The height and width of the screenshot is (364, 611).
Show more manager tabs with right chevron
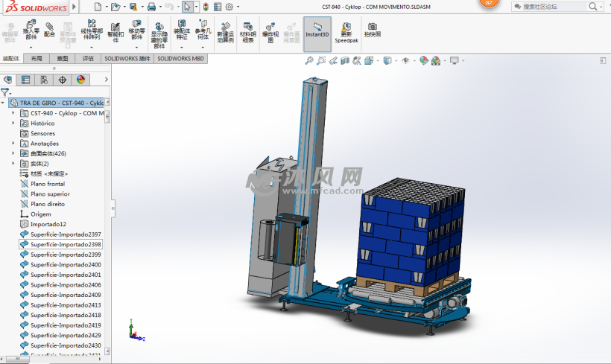pos(107,80)
